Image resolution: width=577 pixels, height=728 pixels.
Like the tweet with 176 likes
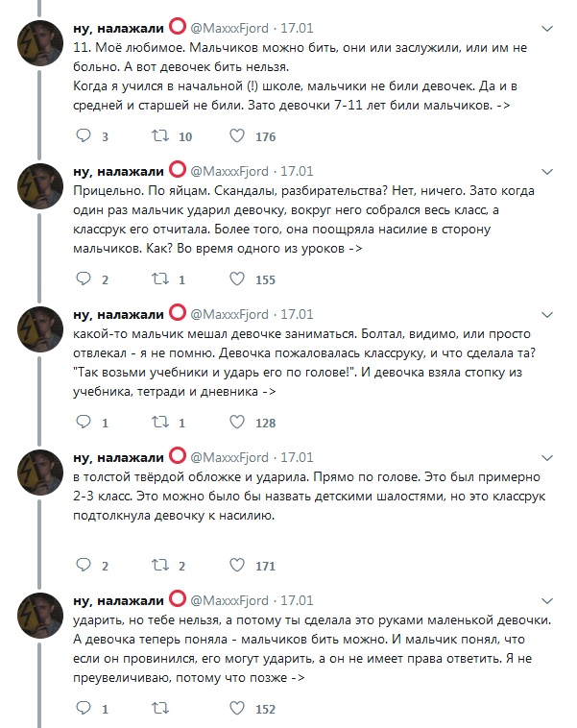tap(237, 135)
